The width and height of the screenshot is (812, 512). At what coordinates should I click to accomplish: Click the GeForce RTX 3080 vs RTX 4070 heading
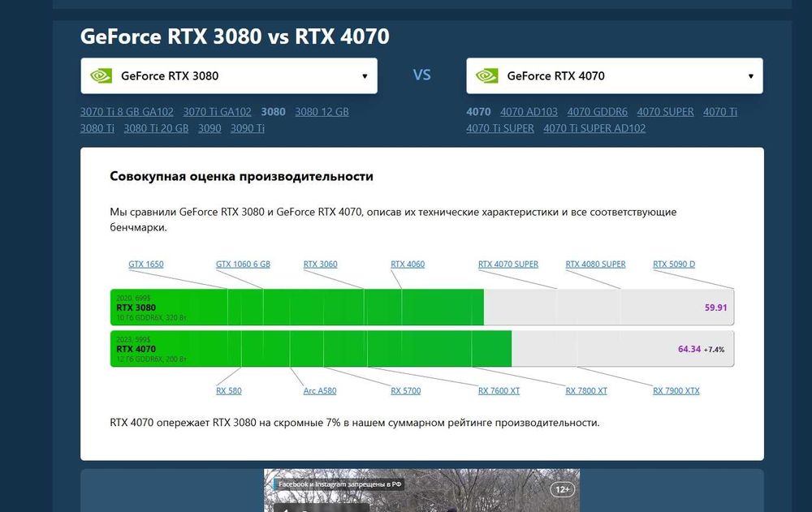point(235,37)
